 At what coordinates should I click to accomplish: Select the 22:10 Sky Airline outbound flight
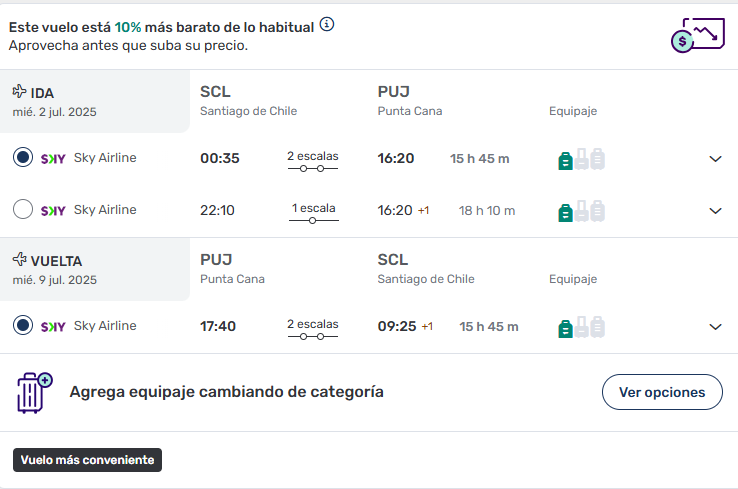[23, 209]
